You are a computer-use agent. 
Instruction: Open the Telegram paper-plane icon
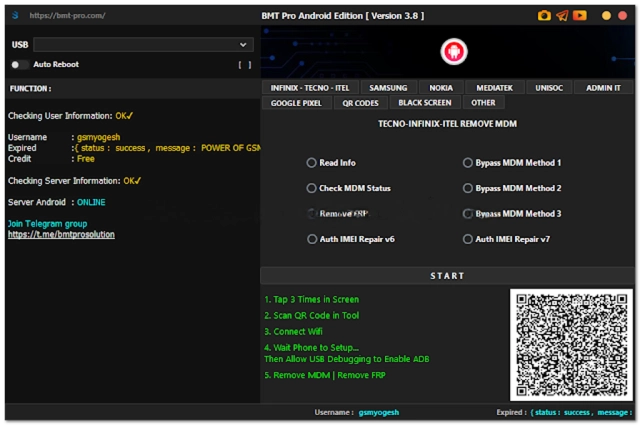[562, 16]
